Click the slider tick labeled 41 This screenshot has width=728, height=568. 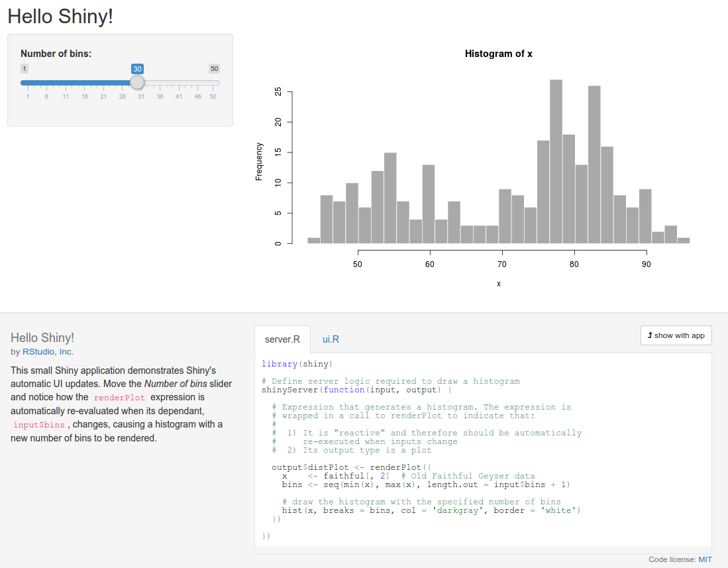[x=179, y=97]
